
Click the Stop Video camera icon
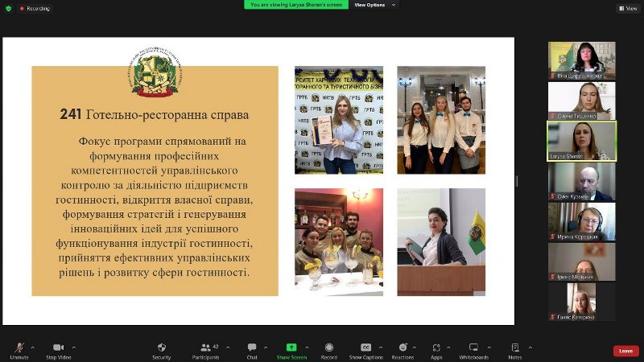[x=58, y=348]
